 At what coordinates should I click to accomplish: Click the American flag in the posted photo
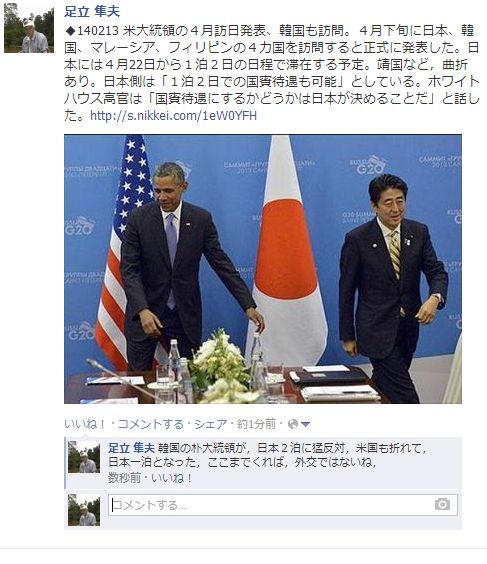point(122,252)
